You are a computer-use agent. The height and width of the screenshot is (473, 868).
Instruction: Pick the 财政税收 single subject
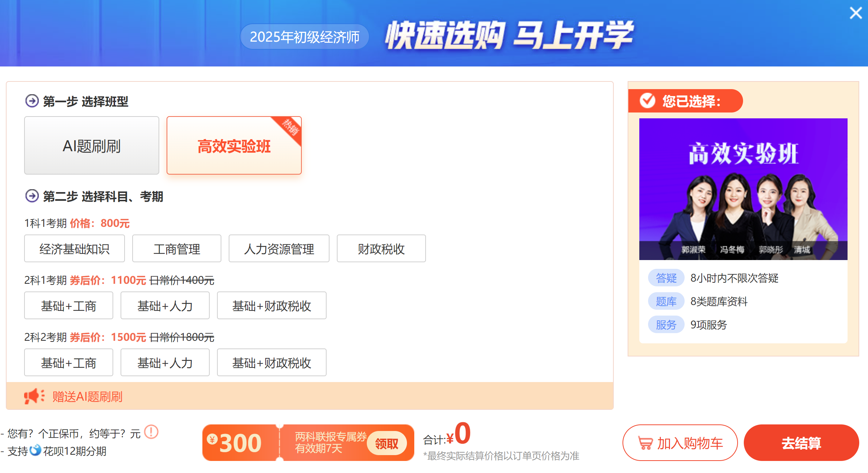[x=381, y=248]
